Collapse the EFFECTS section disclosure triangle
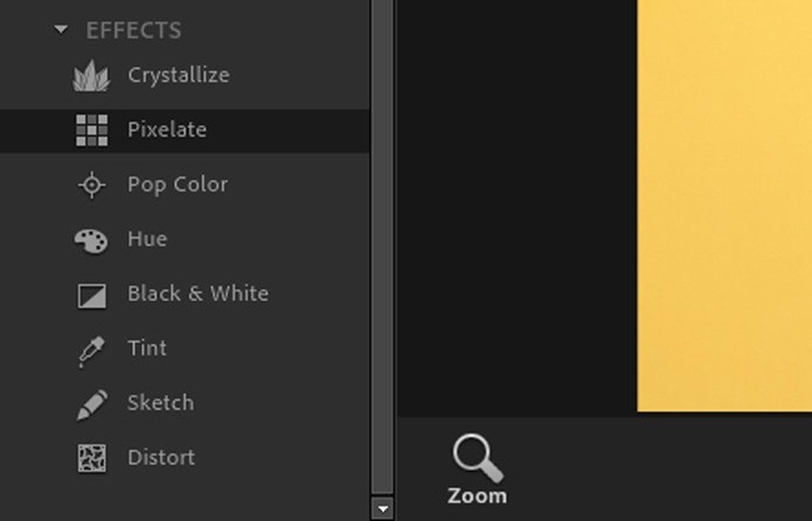Image resolution: width=812 pixels, height=521 pixels. coord(60,31)
